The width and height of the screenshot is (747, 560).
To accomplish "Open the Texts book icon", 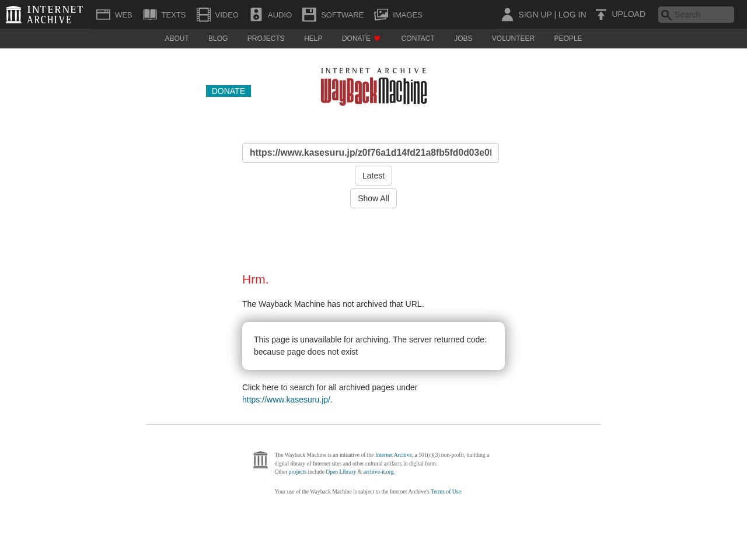I will (150, 15).
